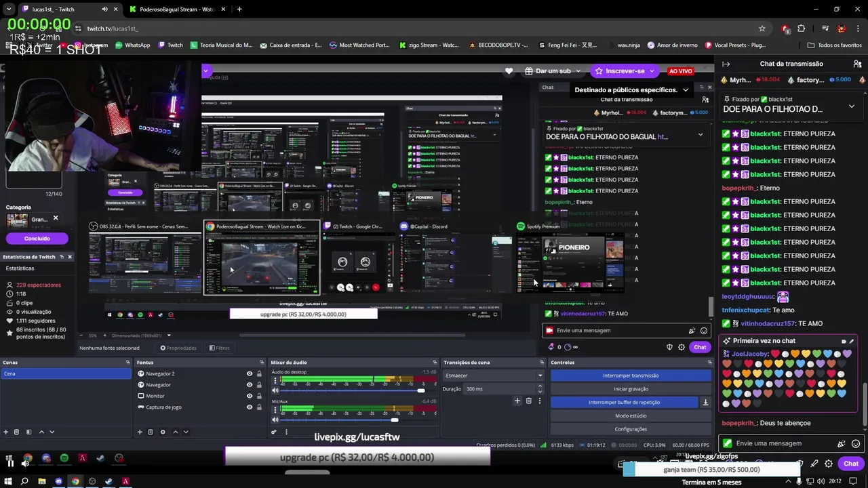This screenshot has height=488, width=868.
Task: Toggle visibility of the Navegador source
Action: pyautogui.click(x=250, y=385)
